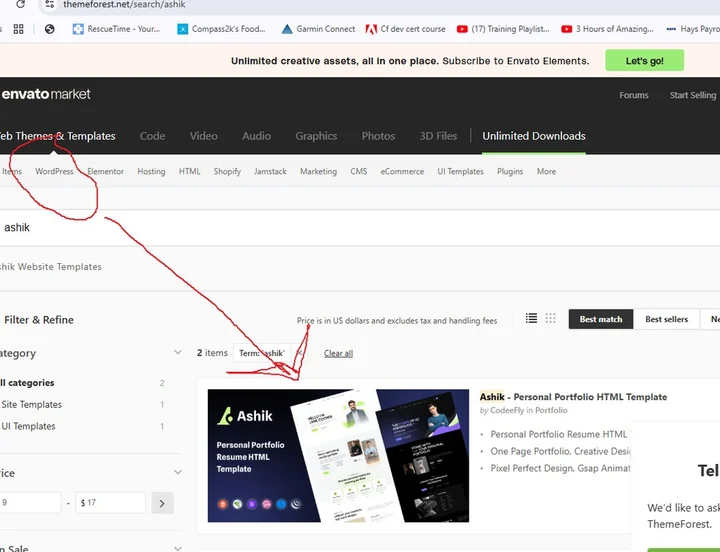Switch to list view icon
This screenshot has height=552, width=720.
click(x=531, y=318)
